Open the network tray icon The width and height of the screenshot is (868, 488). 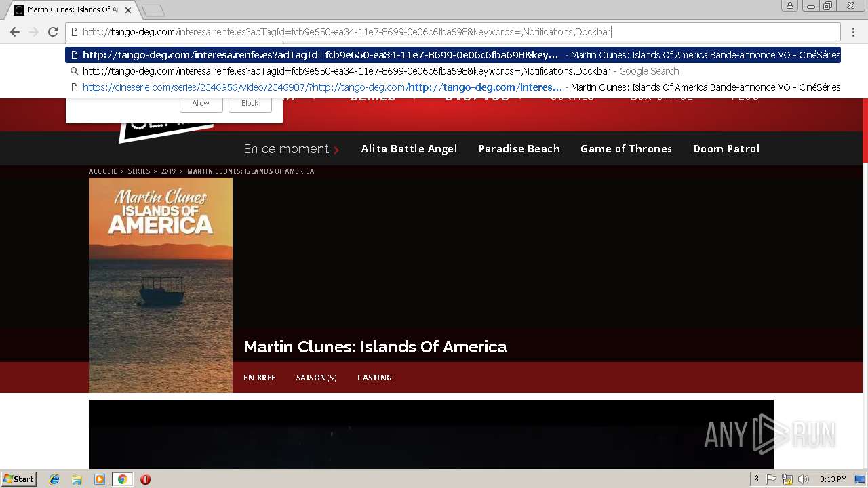(x=787, y=479)
